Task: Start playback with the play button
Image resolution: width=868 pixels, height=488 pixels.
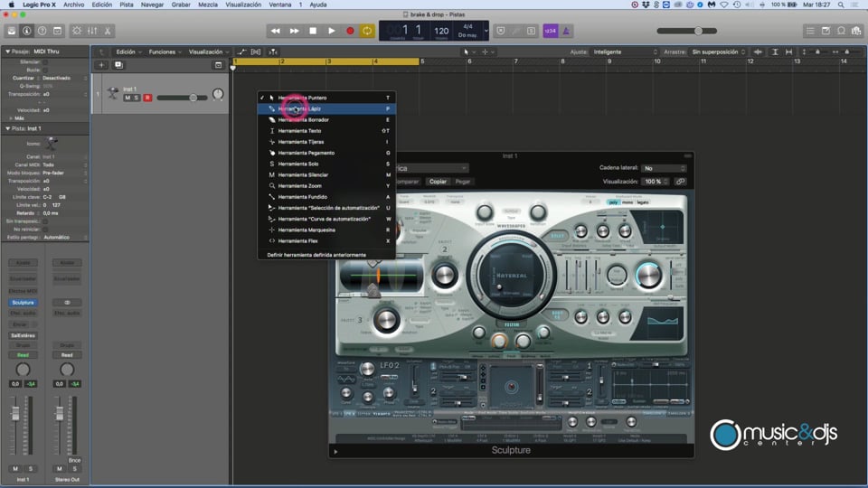Action: (331, 31)
